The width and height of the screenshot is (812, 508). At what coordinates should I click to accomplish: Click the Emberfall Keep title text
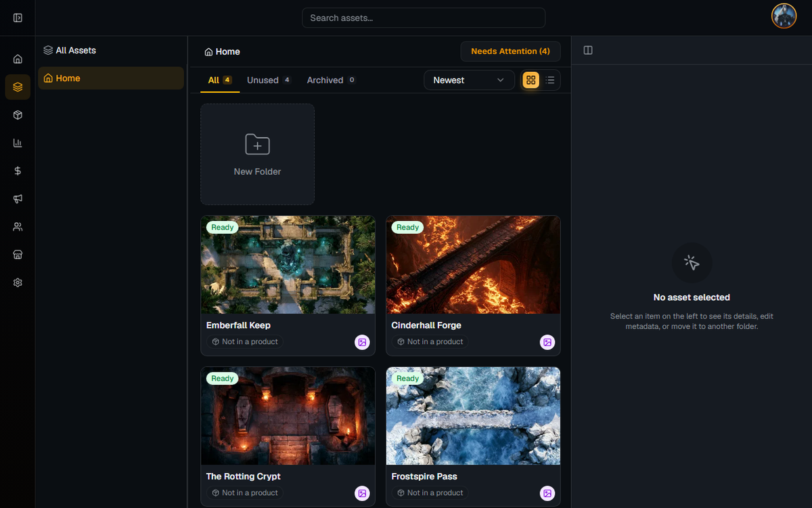pyautogui.click(x=238, y=325)
